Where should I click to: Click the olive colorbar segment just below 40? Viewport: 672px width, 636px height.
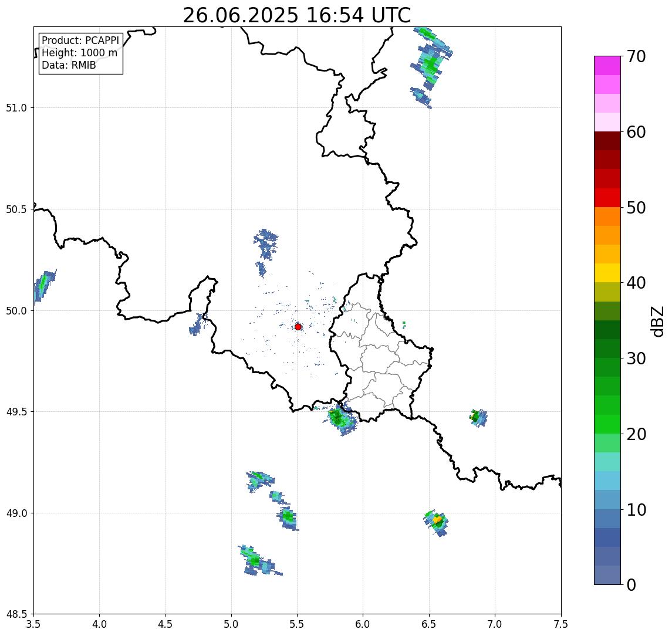pos(607,292)
